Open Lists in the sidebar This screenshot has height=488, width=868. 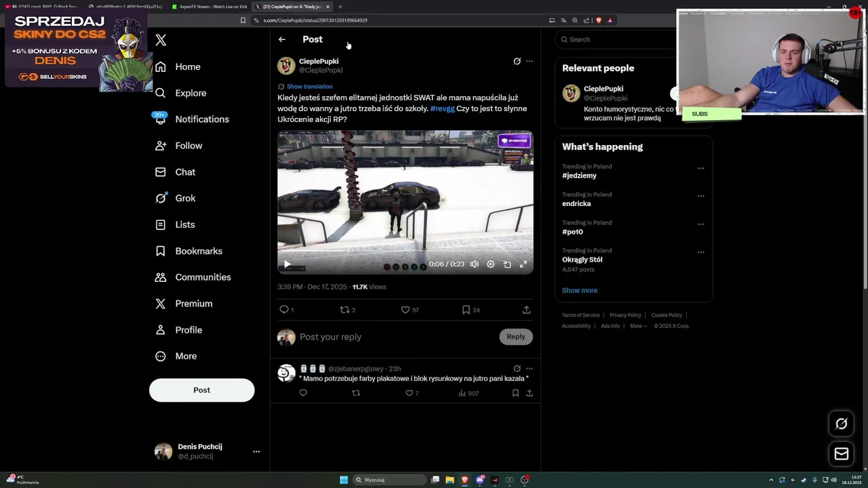[x=175, y=224]
